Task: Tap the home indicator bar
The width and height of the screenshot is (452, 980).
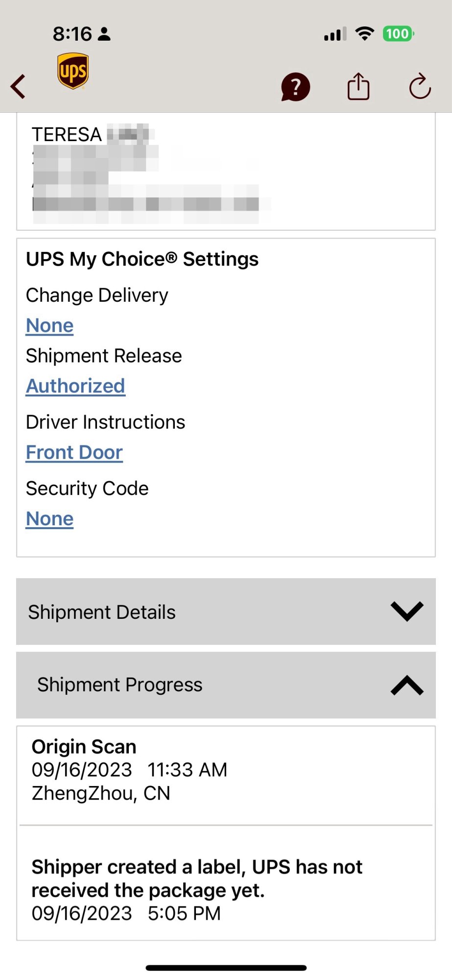Action: [226, 968]
